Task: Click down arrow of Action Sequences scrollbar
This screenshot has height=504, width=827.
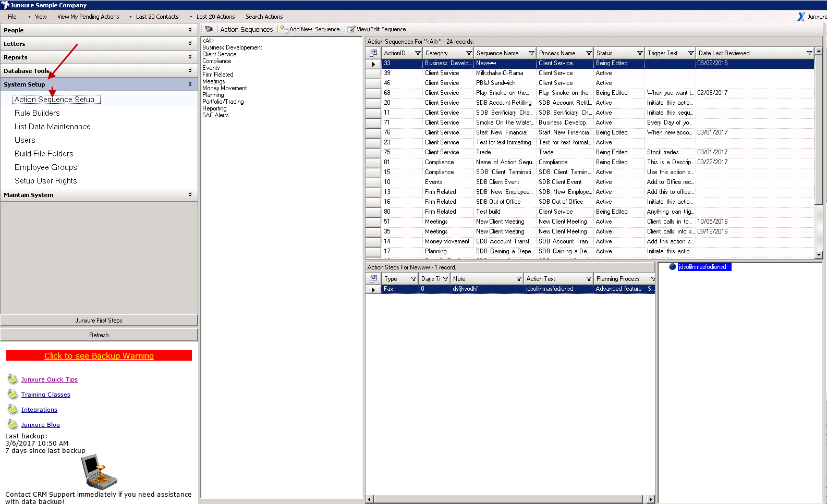Action: (x=819, y=255)
